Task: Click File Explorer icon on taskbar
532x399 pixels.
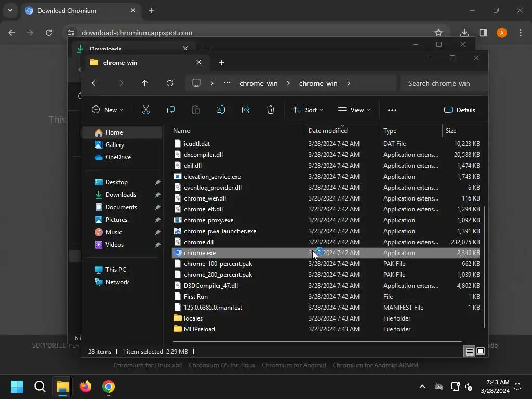Action: click(62, 387)
